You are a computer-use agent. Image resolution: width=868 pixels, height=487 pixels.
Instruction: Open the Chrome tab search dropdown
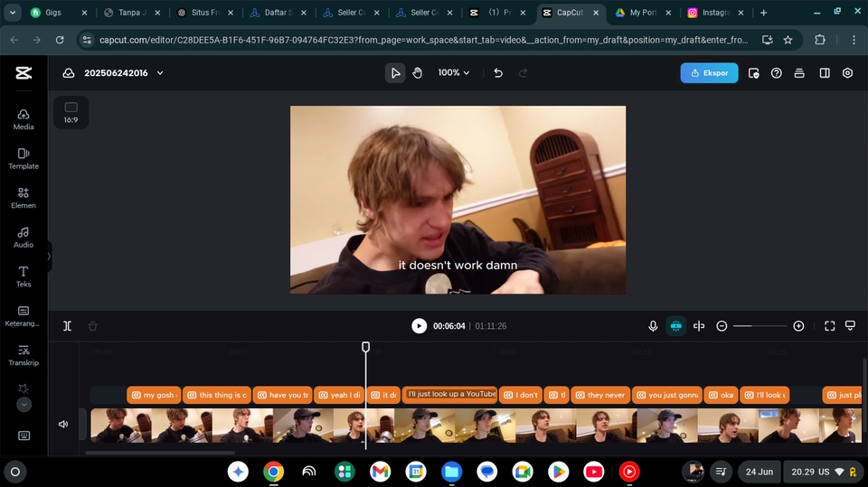[x=12, y=12]
